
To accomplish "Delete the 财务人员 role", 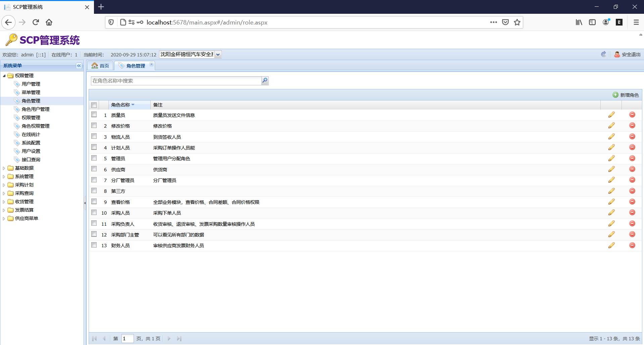I will coord(632,245).
